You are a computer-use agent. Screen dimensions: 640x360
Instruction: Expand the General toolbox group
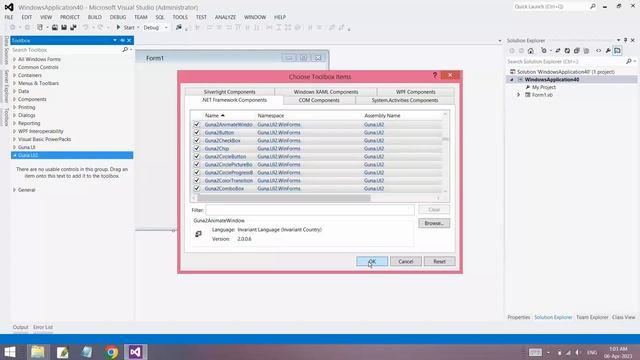15,190
